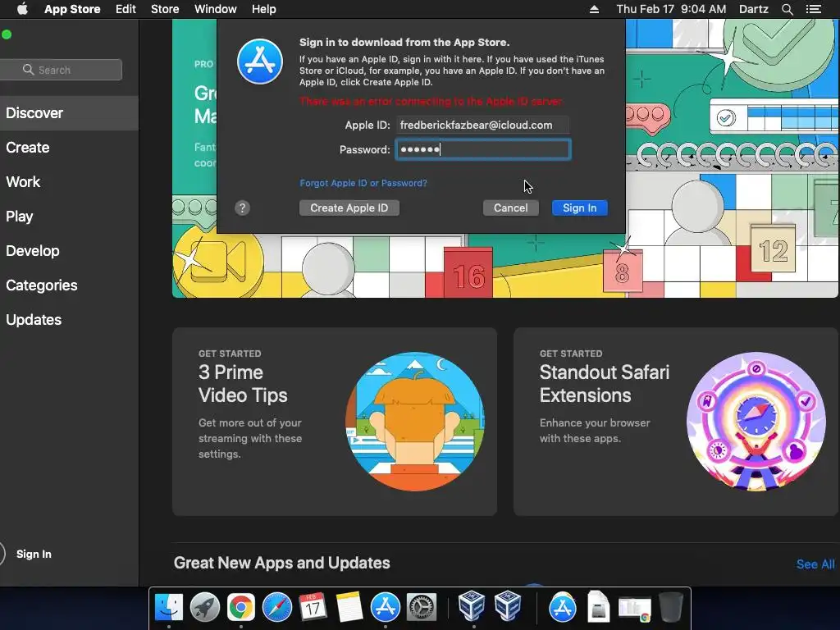This screenshot has height=630, width=840.
Task: Open the Window menu
Action: (x=216, y=9)
